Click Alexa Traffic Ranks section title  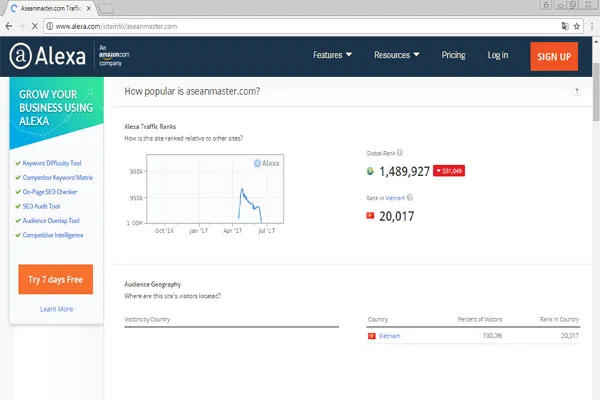[x=150, y=126]
